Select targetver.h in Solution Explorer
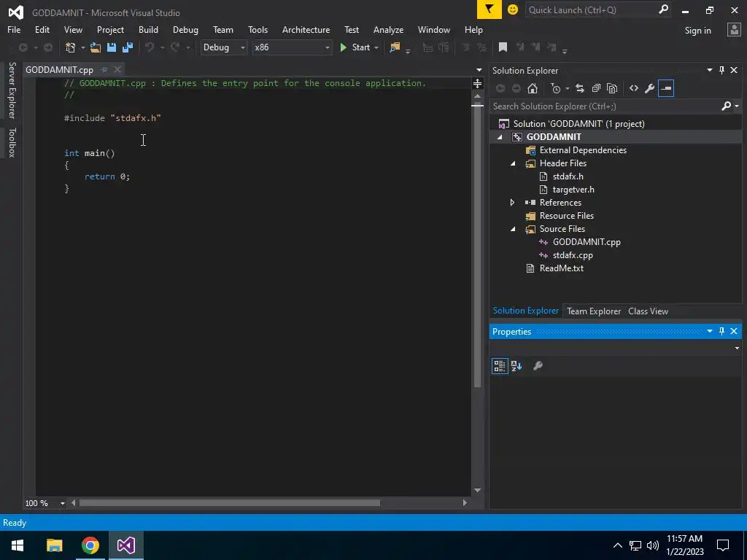 tap(573, 190)
